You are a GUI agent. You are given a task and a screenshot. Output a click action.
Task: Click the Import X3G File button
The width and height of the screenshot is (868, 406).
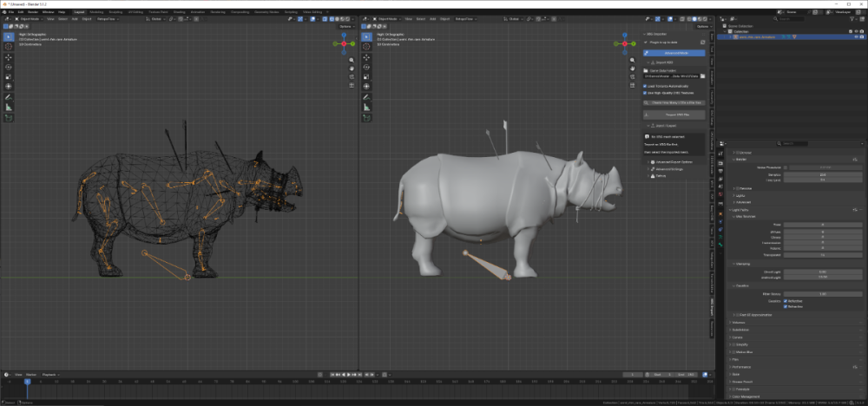[x=674, y=115]
